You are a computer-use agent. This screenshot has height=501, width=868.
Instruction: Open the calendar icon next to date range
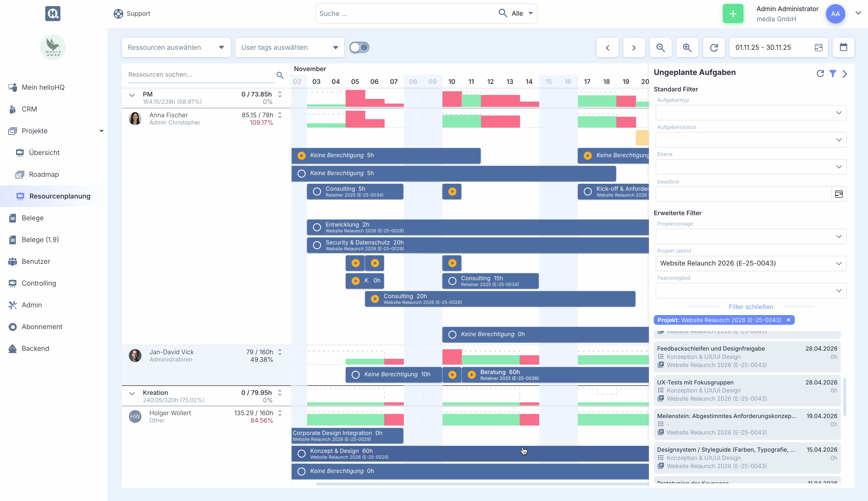pos(843,47)
